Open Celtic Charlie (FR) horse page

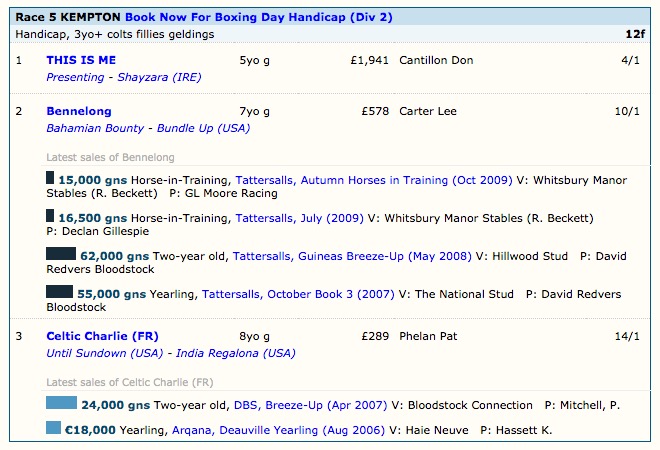(x=102, y=336)
